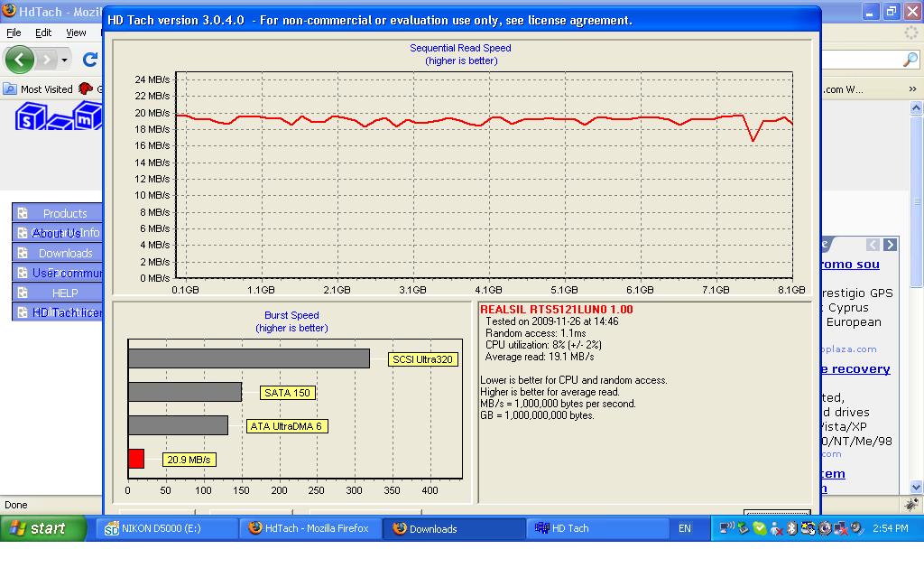
Task: Select the HD Tach taskbar button
Action: pyautogui.click(x=597, y=528)
